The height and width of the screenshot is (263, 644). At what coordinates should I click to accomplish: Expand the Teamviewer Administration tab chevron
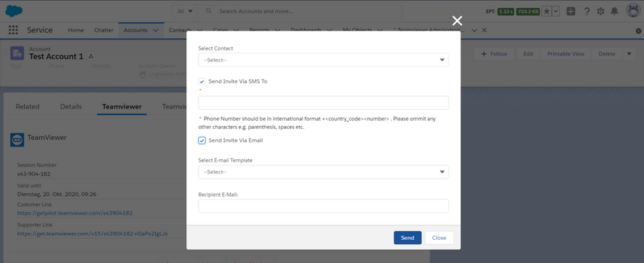pos(474,30)
